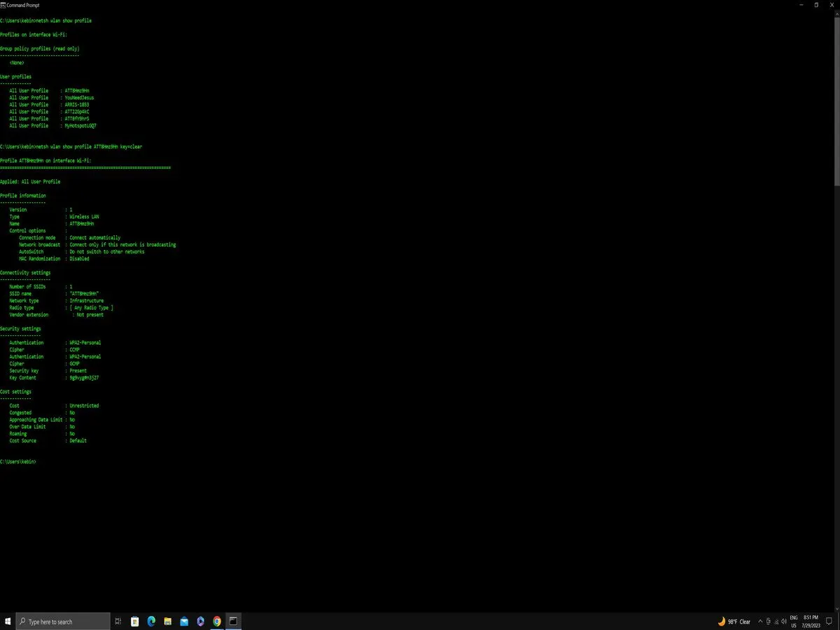840x630 pixels.
Task: Click the Command Prompt vertical scrollbar thumb
Action: click(x=836, y=98)
